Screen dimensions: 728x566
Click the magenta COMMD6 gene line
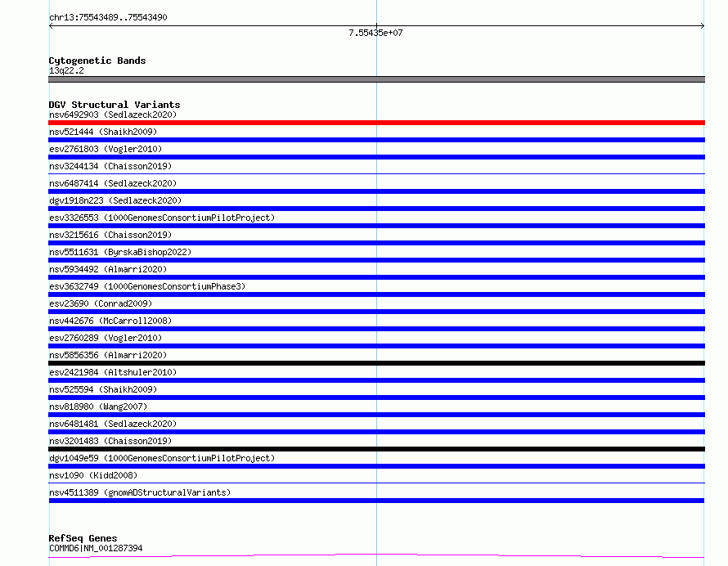[376, 555]
